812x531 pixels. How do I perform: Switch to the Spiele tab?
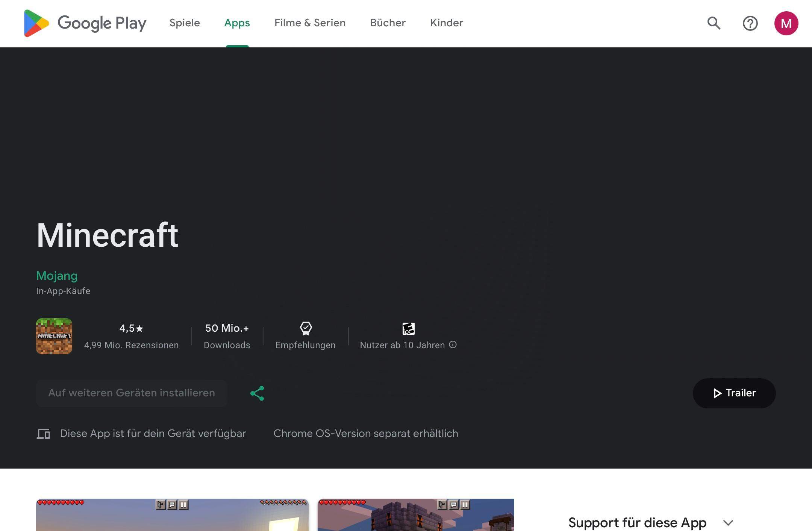185,23
